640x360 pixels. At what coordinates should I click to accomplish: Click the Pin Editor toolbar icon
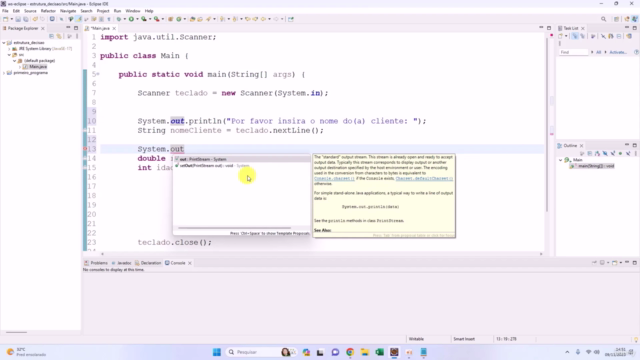click(x=291, y=19)
